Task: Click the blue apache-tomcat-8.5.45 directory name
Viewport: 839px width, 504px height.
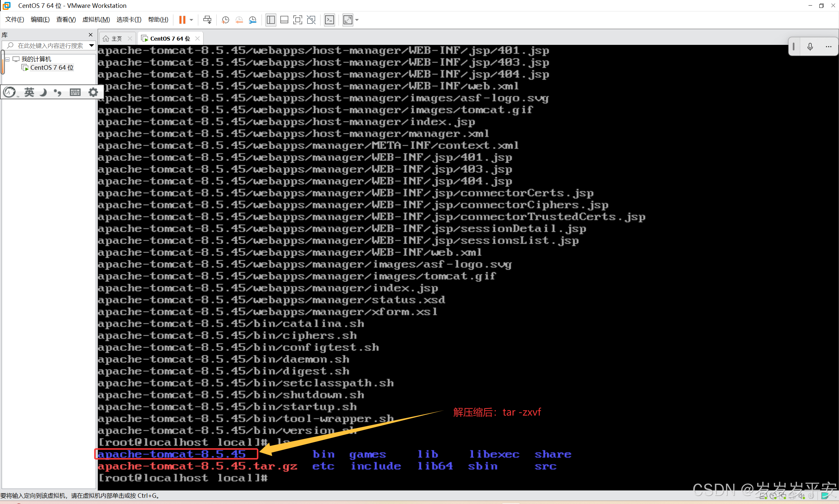Action: click(172, 454)
